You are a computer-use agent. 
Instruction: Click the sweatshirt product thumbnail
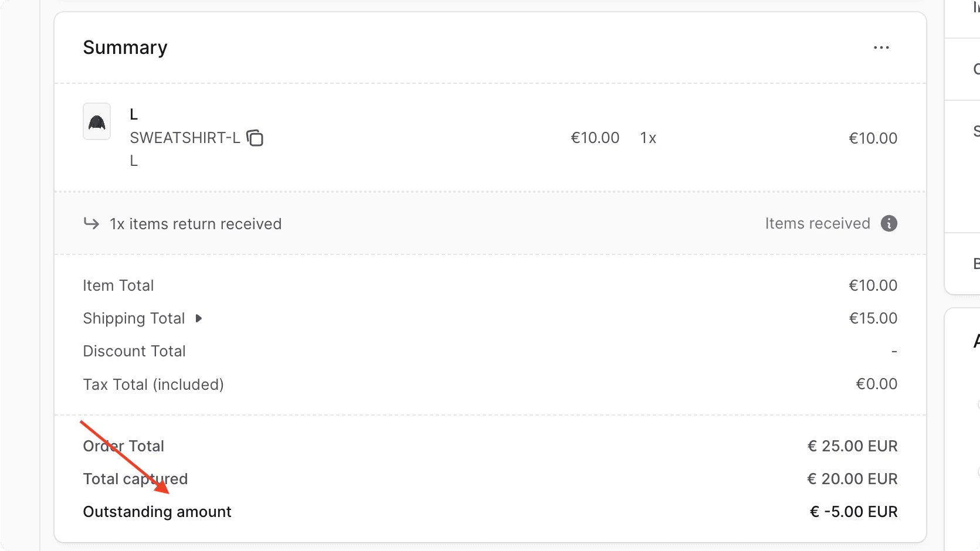pyautogui.click(x=96, y=121)
